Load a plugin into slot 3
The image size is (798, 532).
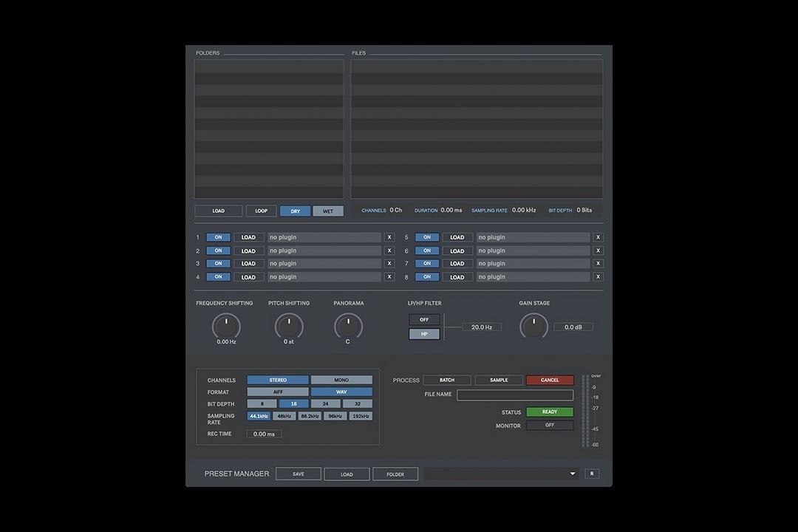tap(248, 263)
